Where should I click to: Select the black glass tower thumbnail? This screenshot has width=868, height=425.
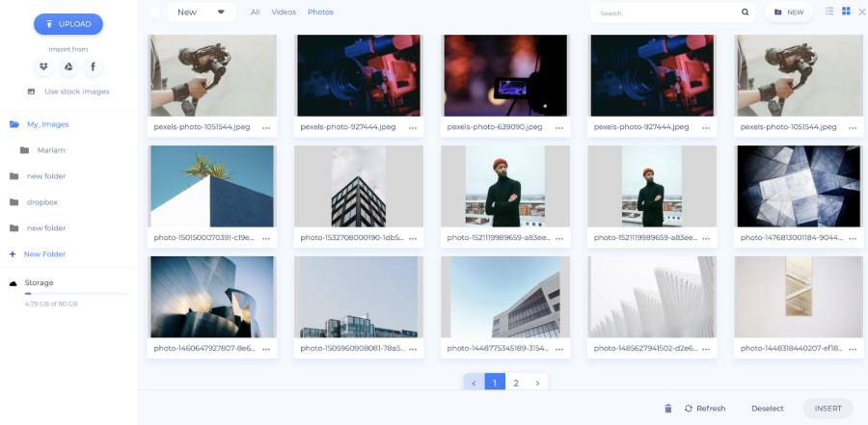point(359,186)
